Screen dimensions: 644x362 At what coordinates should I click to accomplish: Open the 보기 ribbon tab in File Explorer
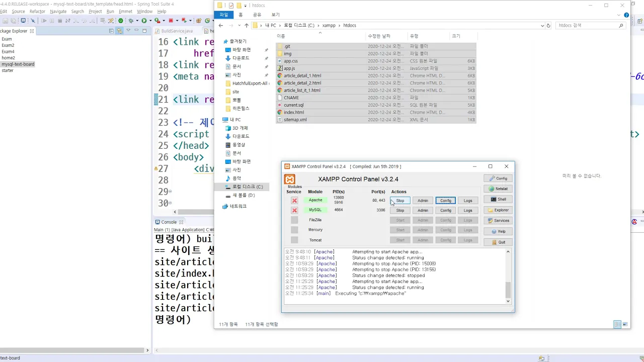(276, 15)
